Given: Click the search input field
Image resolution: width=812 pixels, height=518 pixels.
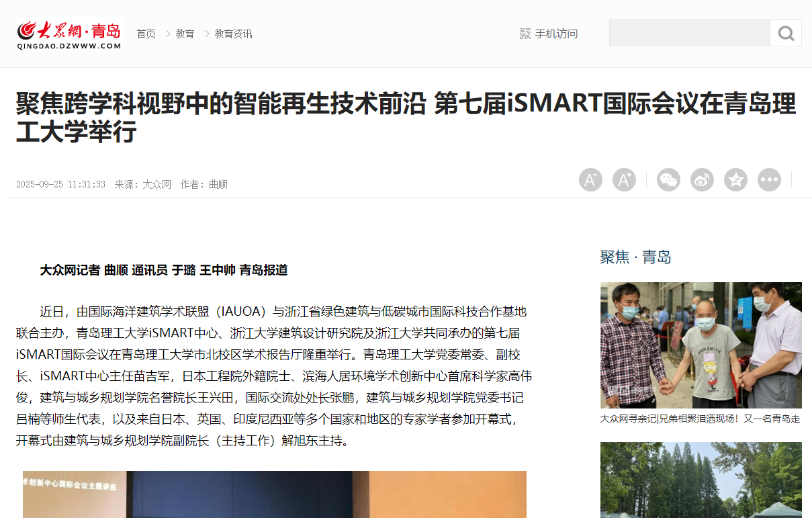Looking at the screenshot, I should point(689,33).
